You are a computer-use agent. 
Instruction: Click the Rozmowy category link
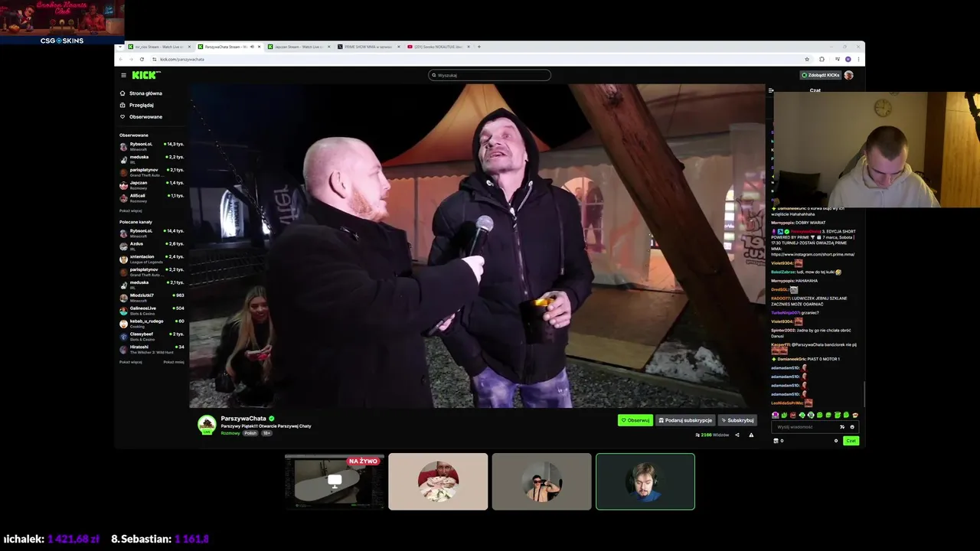230,433
